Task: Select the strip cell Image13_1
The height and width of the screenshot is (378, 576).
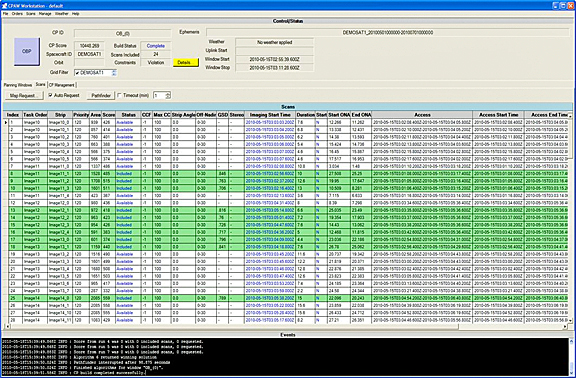Action: point(60,247)
